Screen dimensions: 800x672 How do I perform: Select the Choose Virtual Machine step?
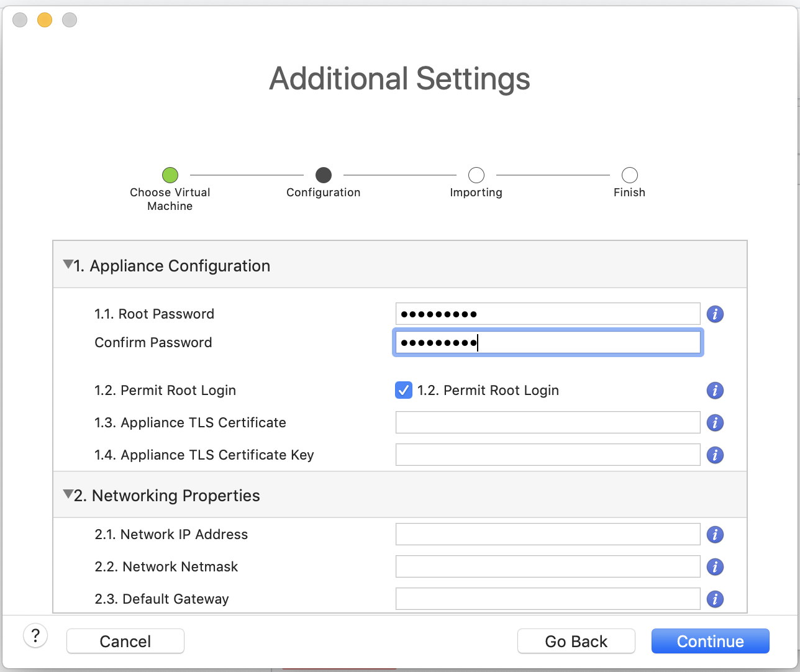tap(170, 175)
